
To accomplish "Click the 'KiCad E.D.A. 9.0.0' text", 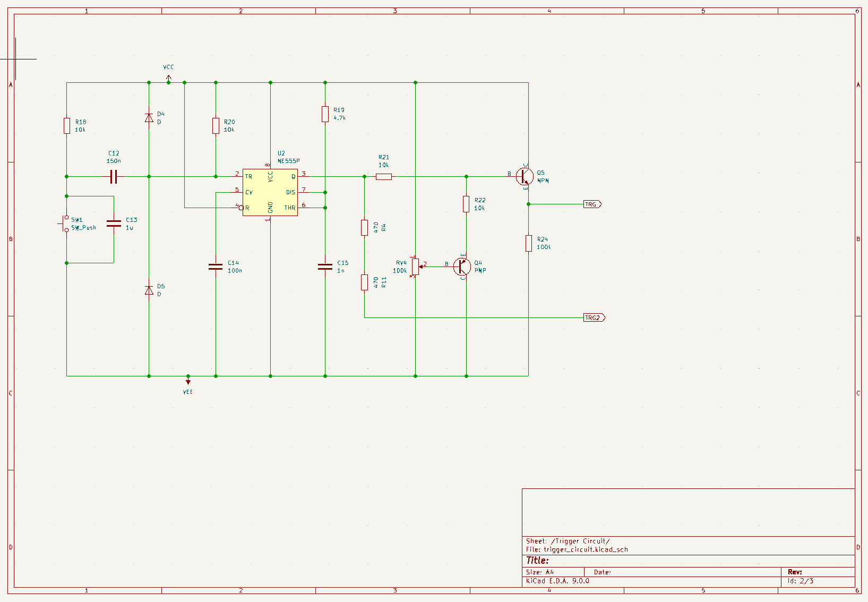I will pos(557,581).
